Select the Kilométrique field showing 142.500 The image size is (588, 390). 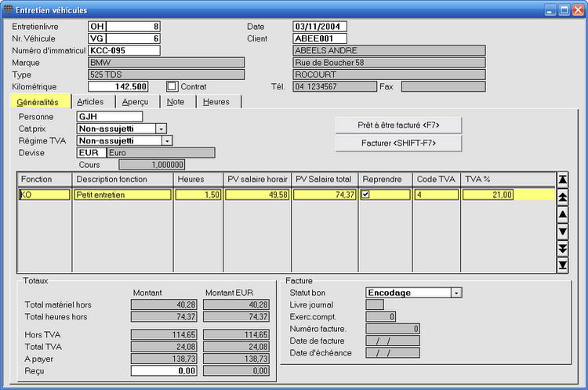coord(118,86)
